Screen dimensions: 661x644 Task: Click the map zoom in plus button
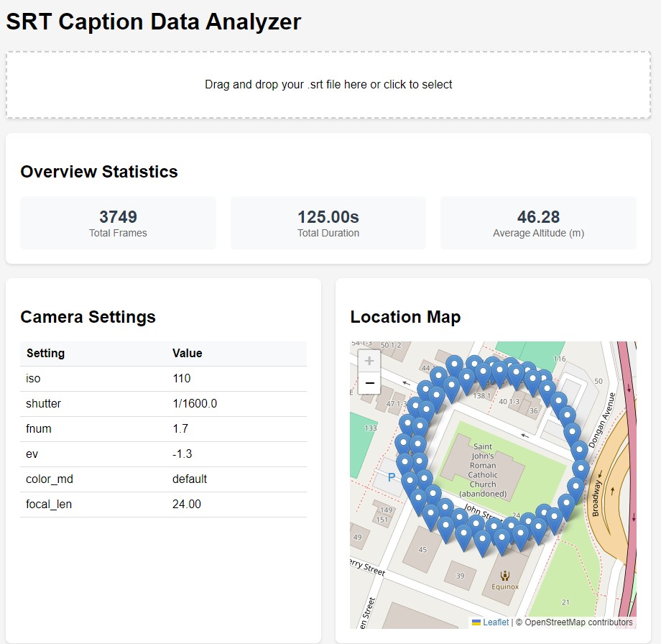[x=369, y=361]
